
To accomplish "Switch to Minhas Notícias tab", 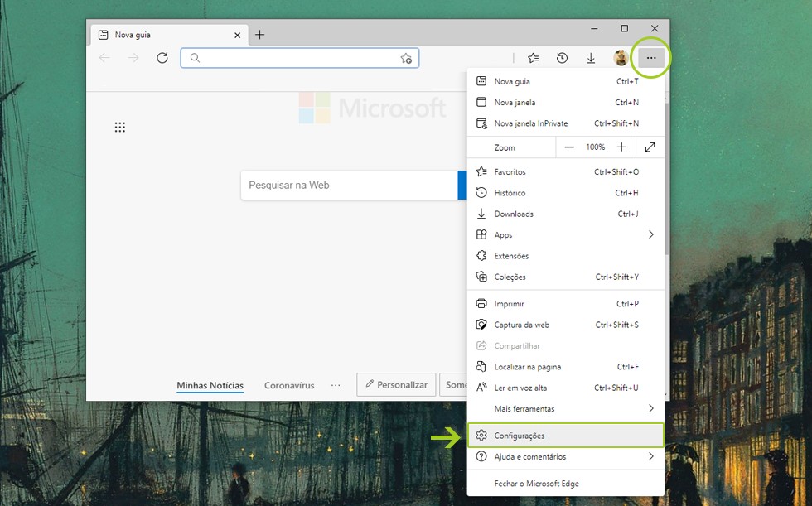I will click(210, 385).
